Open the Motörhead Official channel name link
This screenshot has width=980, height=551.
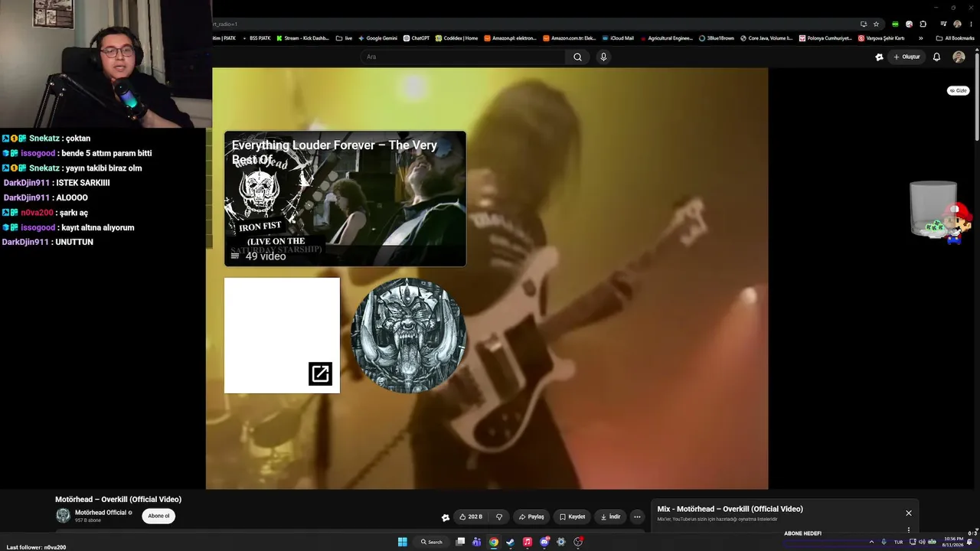(x=100, y=513)
